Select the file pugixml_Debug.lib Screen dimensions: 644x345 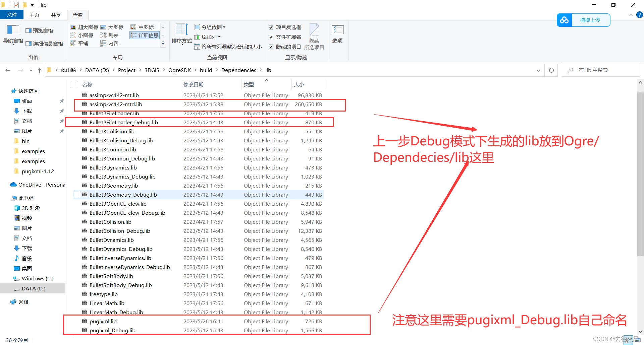112,330
